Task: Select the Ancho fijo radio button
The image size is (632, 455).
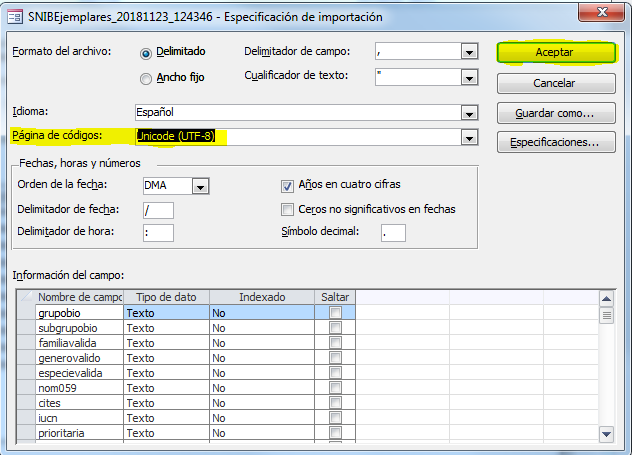Action: click(x=147, y=79)
